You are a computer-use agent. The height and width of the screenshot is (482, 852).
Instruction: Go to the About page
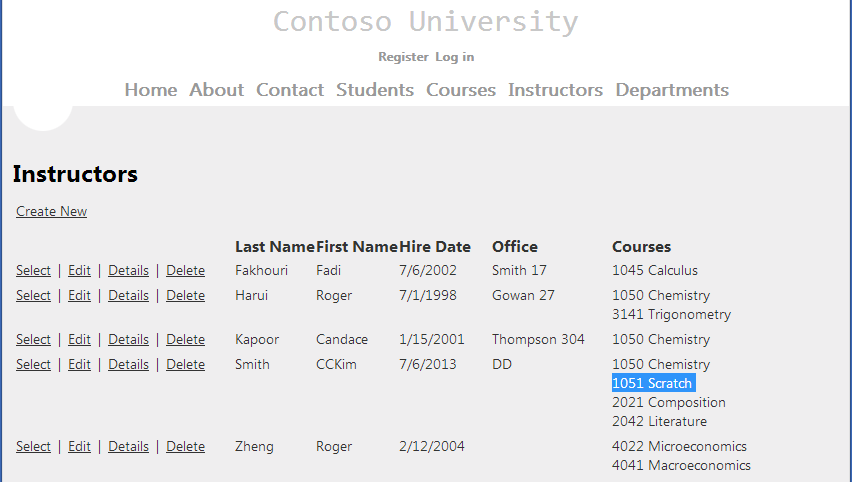[216, 90]
